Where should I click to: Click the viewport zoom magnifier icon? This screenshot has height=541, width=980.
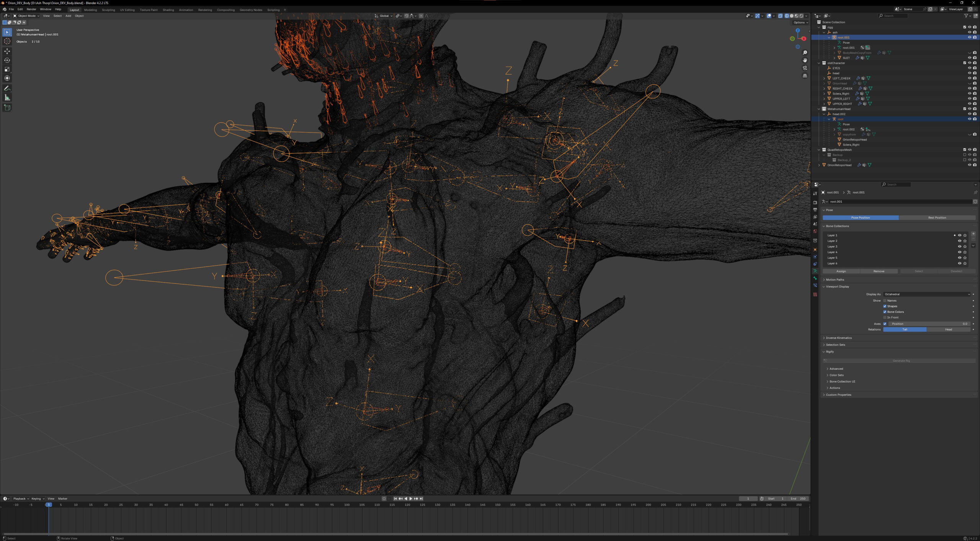coord(805,53)
